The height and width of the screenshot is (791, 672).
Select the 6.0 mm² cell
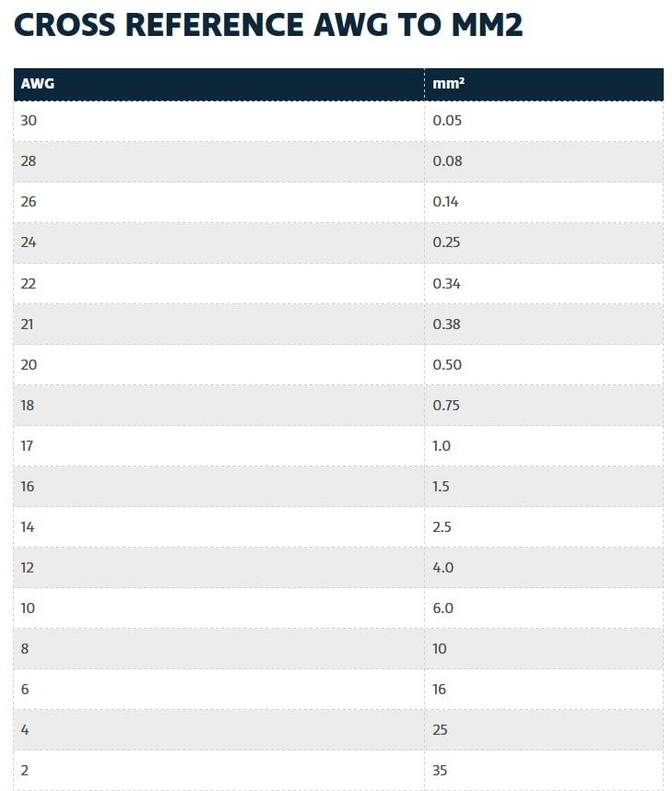tap(443, 608)
